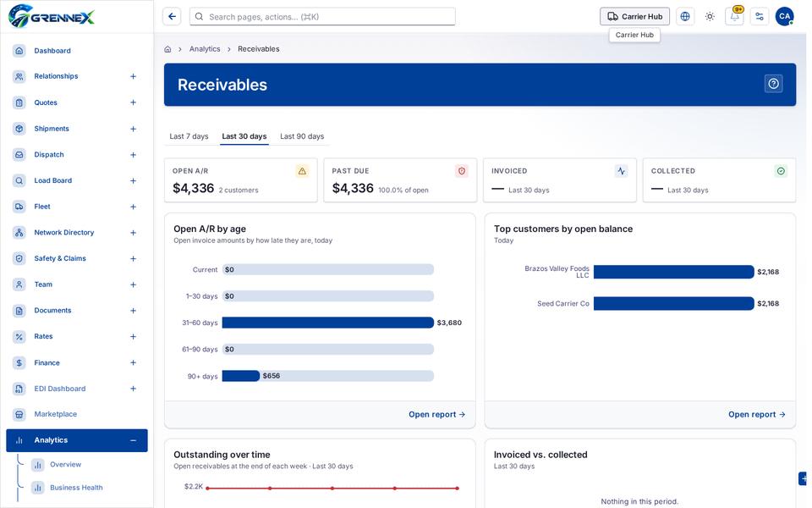This screenshot has height=508, width=812.
Task: Click the Brazos Valley Foods LLC balance bar
Action: (674, 272)
